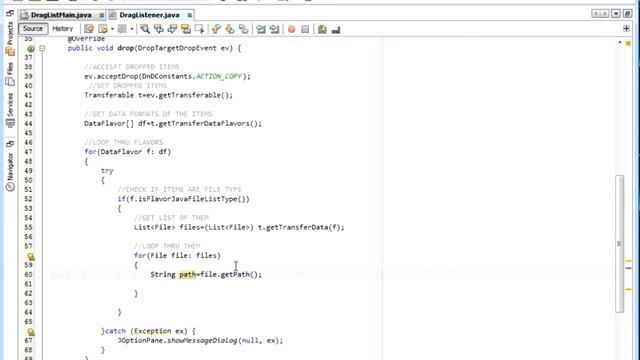Click the top yellow error stripe mark
Screen dimensions: 640x360
(x=629, y=261)
